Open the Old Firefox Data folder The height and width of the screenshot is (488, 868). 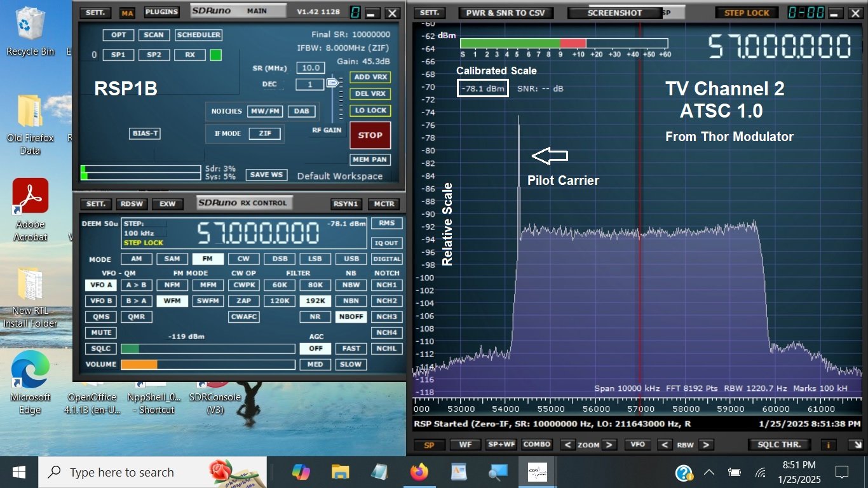coord(30,125)
